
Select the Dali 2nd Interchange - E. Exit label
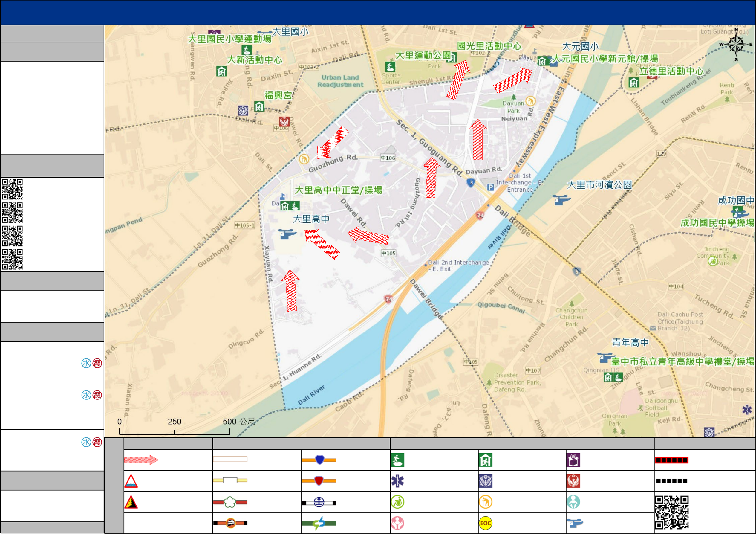[x=458, y=266]
